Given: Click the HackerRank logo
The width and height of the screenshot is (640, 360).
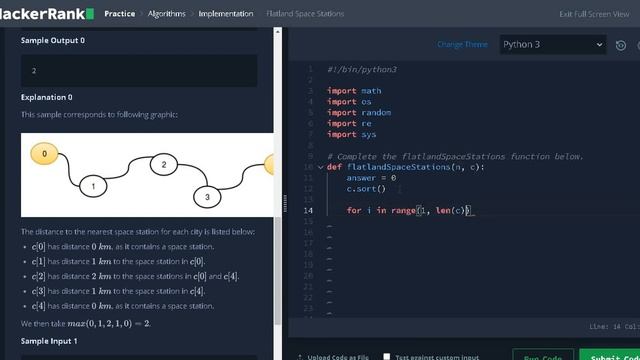Looking at the screenshot, I should [x=47, y=13].
